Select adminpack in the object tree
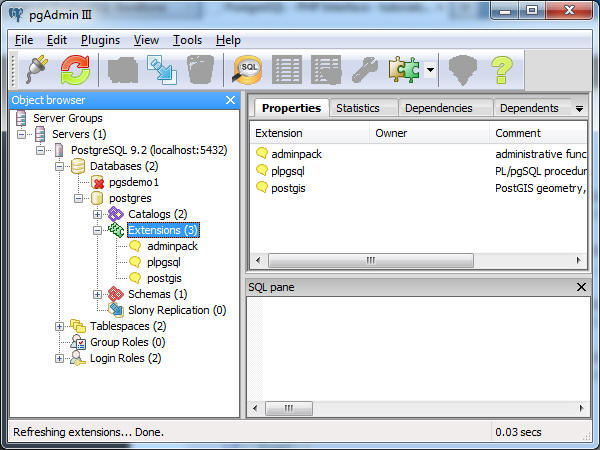Image resolution: width=600 pixels, height=450 pixels. point(173,246)
